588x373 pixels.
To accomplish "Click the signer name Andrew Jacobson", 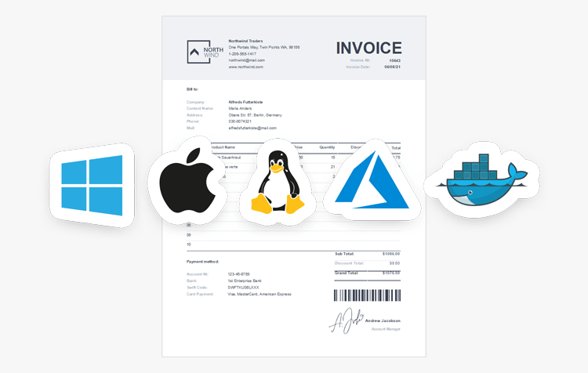I will (x=383, y=321).
